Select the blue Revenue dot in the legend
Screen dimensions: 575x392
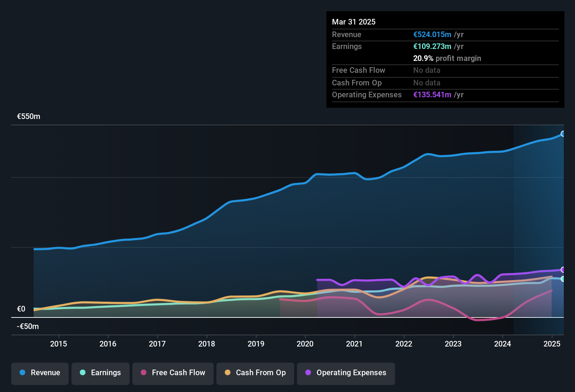coord(22,373)
